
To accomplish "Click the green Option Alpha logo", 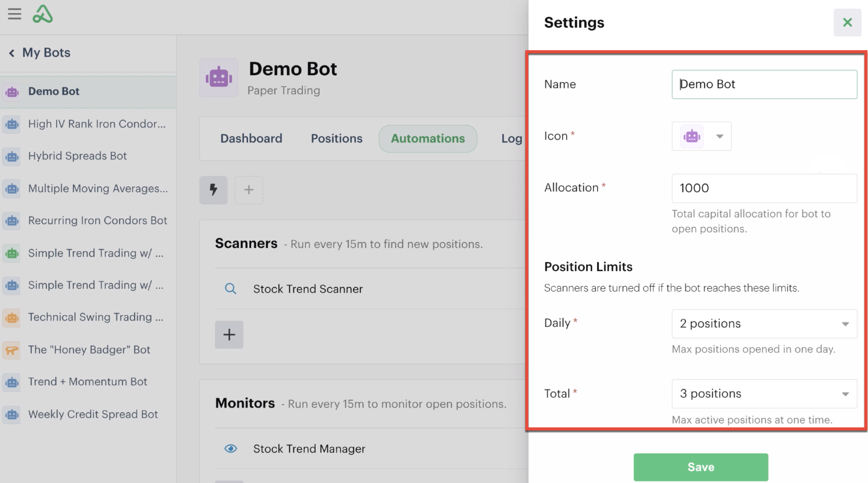I will tap(42, 14).
